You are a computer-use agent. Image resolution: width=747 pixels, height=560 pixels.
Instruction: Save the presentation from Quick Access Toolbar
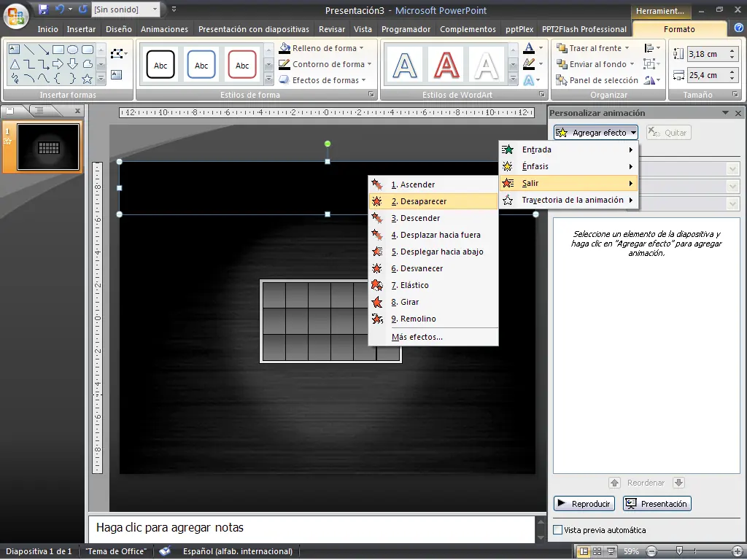click(43, 9)
